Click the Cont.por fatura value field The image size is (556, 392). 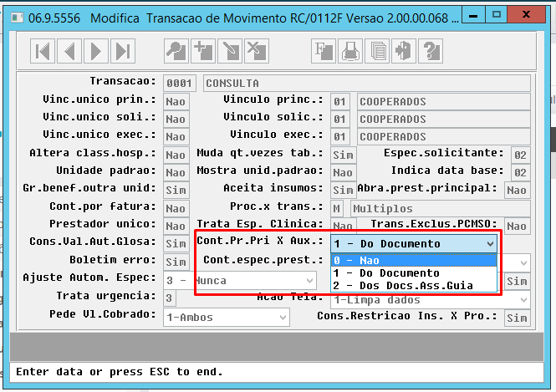click(176, 209)
